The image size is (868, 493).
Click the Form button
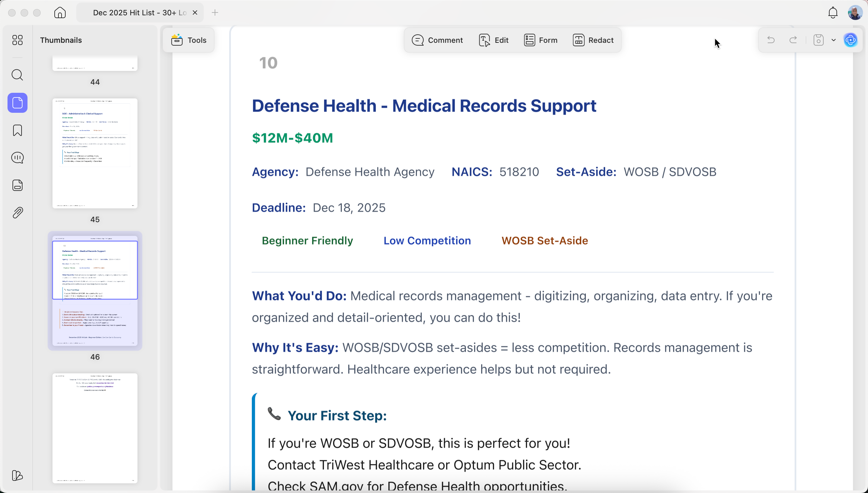[541, 40]
